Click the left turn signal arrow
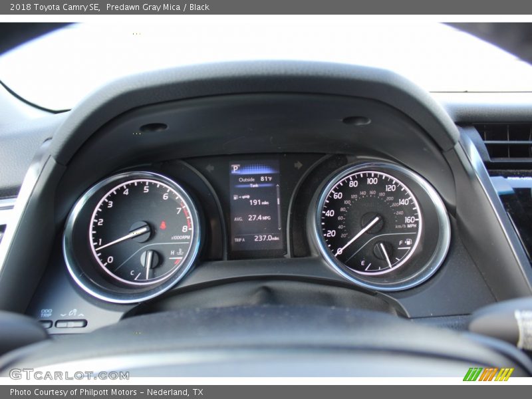The height and width of the screenshot is (399, 532). [209, 168]
